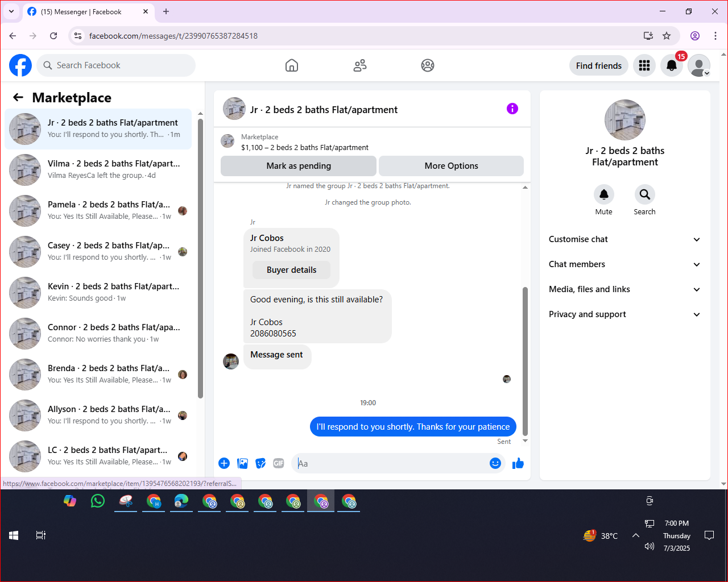Click the browser address bar URL
Screen dimensions: 728x582
click(x=173, y=36)
